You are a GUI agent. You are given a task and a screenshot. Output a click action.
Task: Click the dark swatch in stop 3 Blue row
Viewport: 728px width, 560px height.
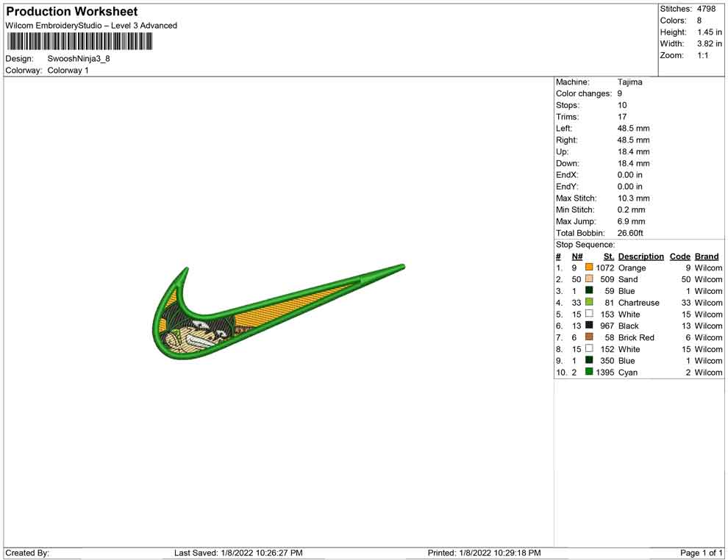pyautogui.click(x=589, y=290)
